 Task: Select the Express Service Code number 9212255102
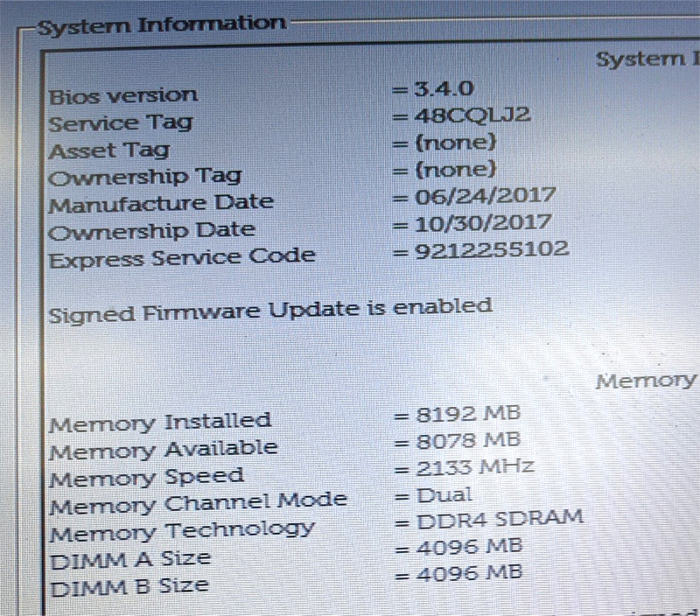[x=492, y=250]
